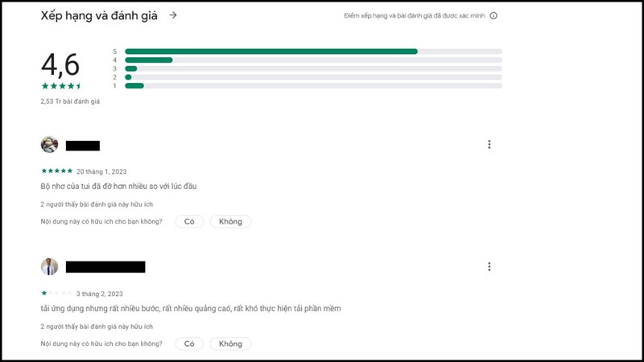This screenshot has height=362, width=644.
Task: Click the 5-star rating distribution bar
Action: click(x=313, y=51)
